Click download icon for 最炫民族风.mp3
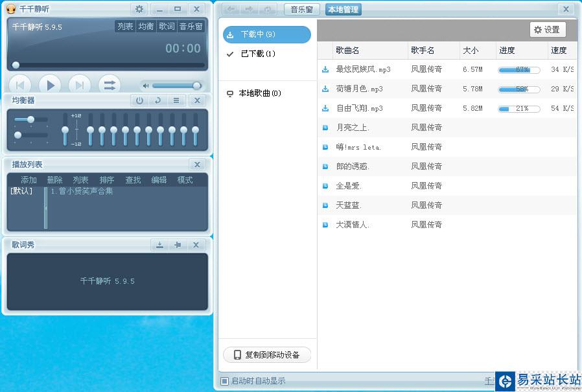 [325, 69]
